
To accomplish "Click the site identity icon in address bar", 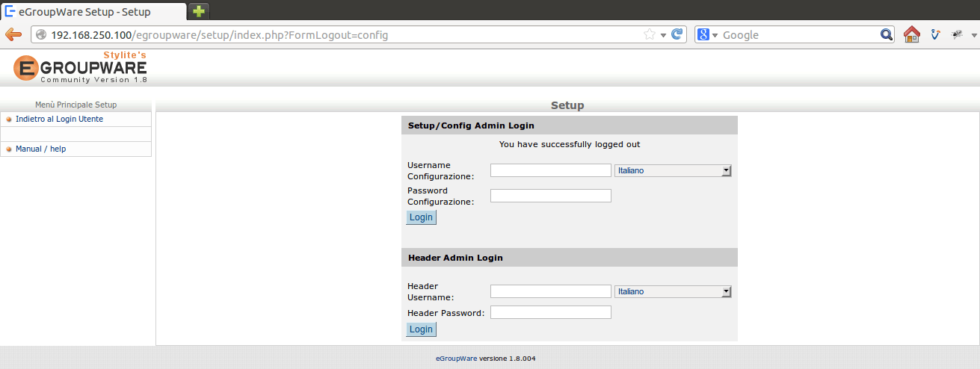I will [41, 34].
